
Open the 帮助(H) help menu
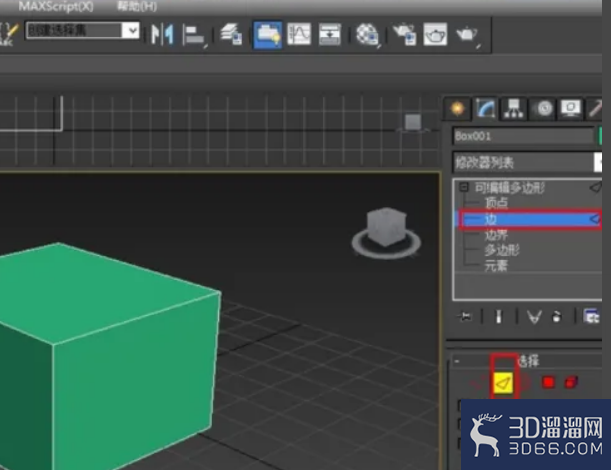137,6
